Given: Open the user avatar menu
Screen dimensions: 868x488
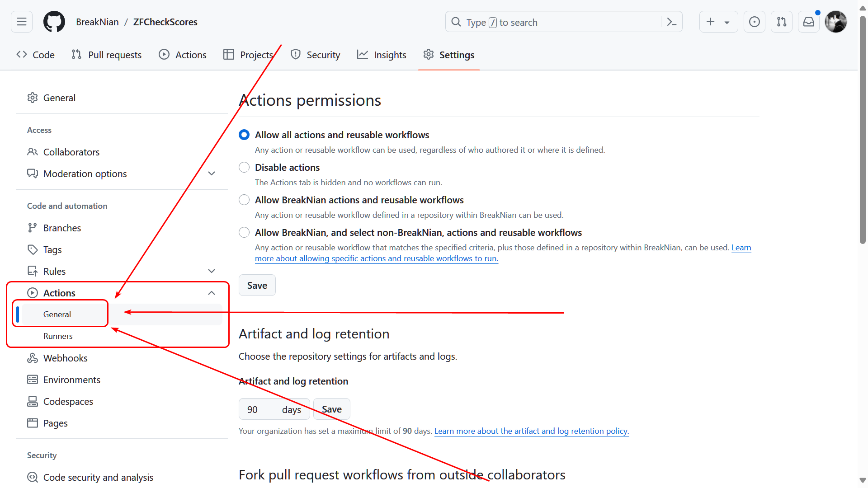Looking at the screenshot, I should click(836, 22).
